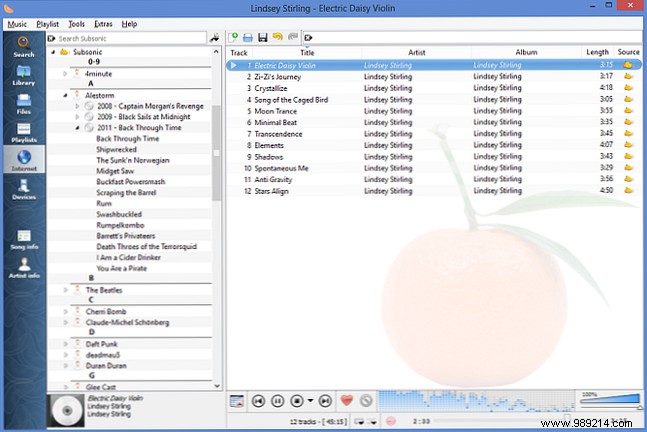Click the yellow undo arrow icon

point(278,37)
